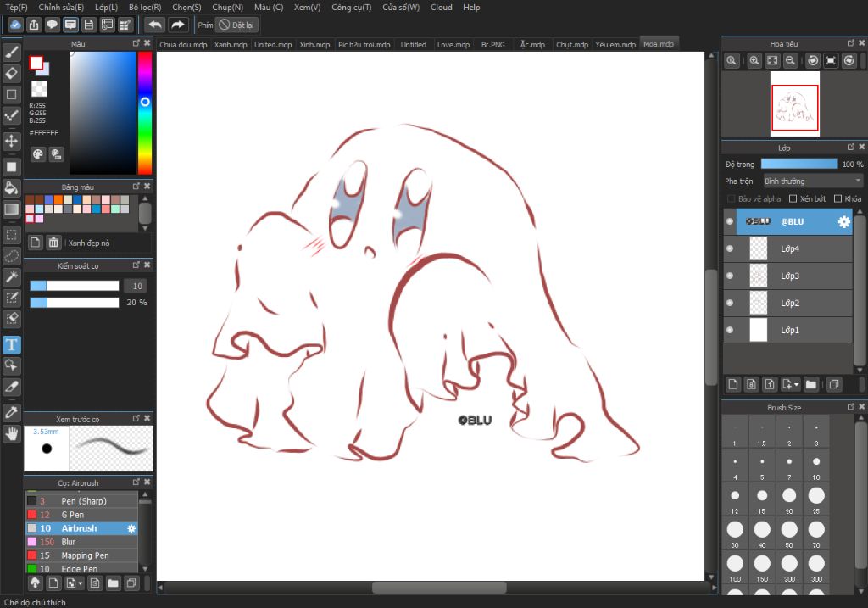Delete swatch with trash icon in Bảng màu
The height and width of the screenshot is (608, 868).
click(x=53, y=242)
